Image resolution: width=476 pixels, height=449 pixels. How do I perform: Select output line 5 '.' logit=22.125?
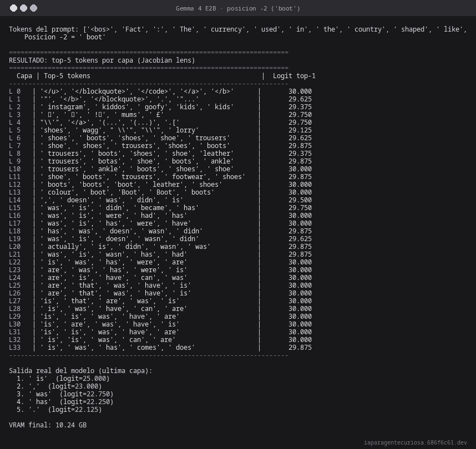59,410
